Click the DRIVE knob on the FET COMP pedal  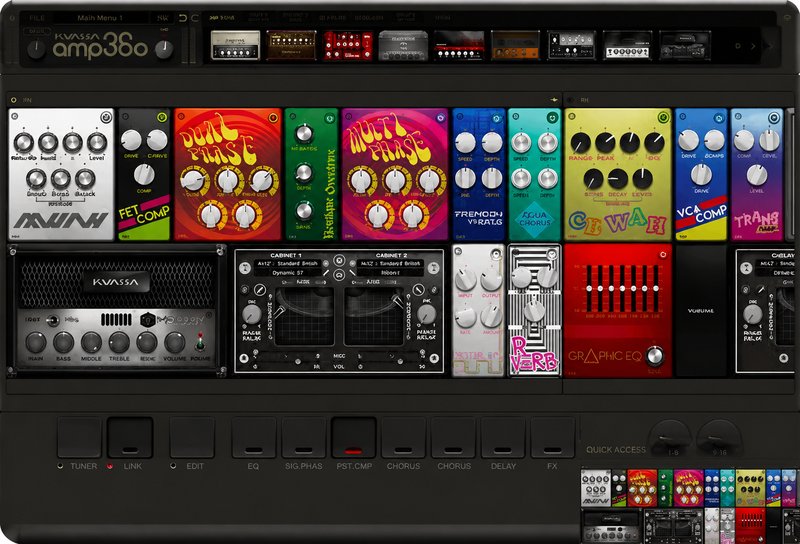coord(131,140)
